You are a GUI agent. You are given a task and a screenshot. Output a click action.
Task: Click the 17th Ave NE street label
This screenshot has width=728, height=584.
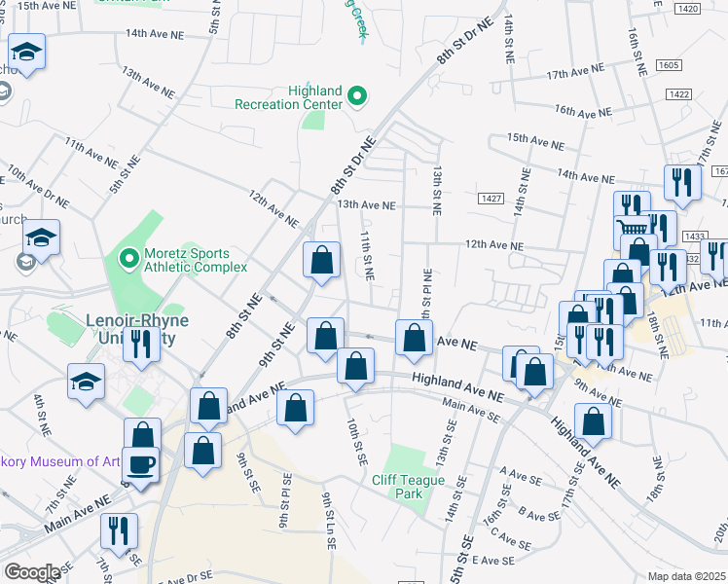point(576,71)
